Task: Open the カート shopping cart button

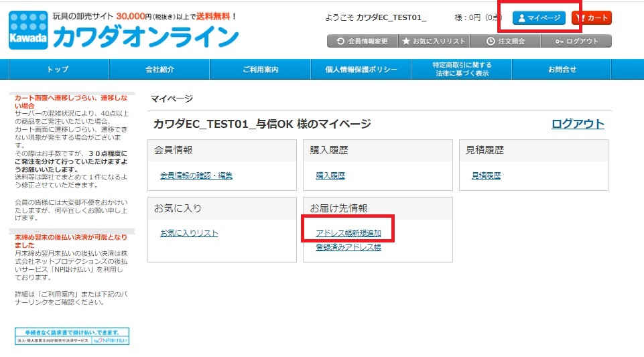Action: tap(592, 18)
